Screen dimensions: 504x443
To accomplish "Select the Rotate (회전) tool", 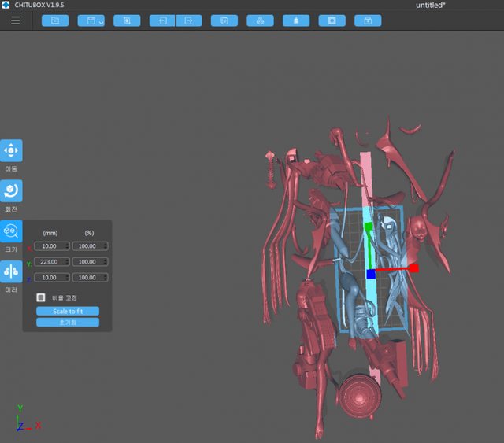I will (x=11, y=190).
